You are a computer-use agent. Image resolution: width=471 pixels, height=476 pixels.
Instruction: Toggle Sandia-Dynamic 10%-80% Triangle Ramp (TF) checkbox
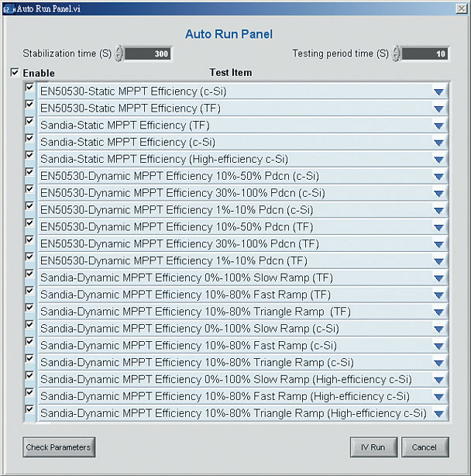pos(29,308)
